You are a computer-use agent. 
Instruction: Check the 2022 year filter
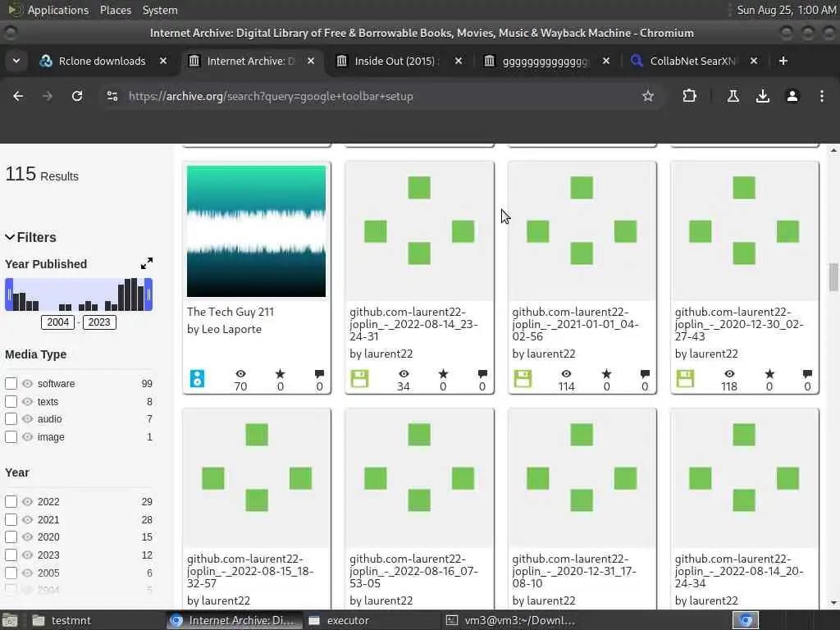tap(11, 501)
